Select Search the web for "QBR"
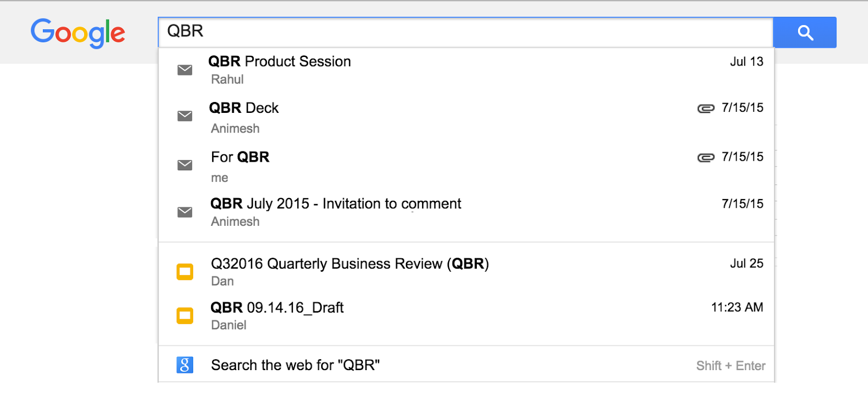The height and width of the screenshot is (413, 868). point(466,365)
